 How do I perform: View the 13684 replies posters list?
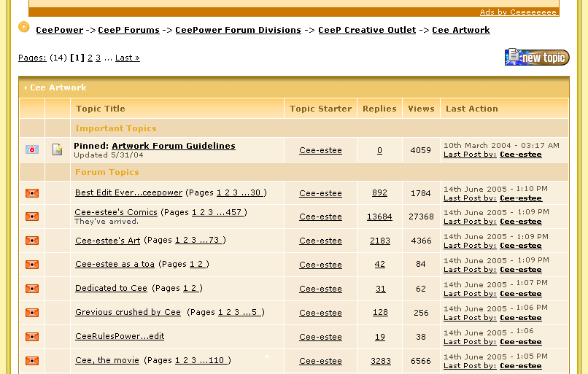pos(379,217)
